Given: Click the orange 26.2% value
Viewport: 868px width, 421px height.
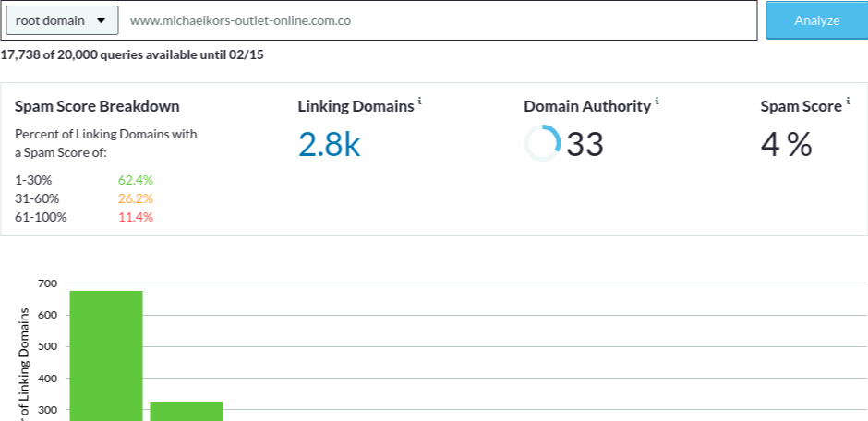Looking at the screenshot, I should (x=136, y=198).
